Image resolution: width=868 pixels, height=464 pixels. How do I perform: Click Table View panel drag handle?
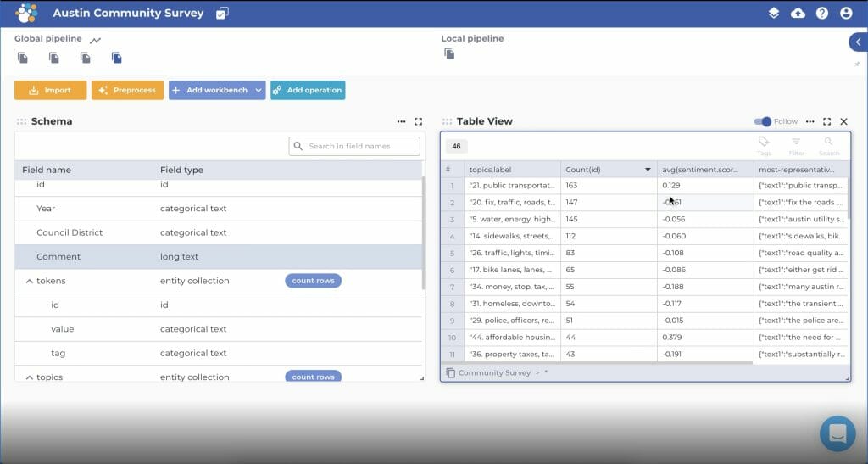click(x=448, y=121)
